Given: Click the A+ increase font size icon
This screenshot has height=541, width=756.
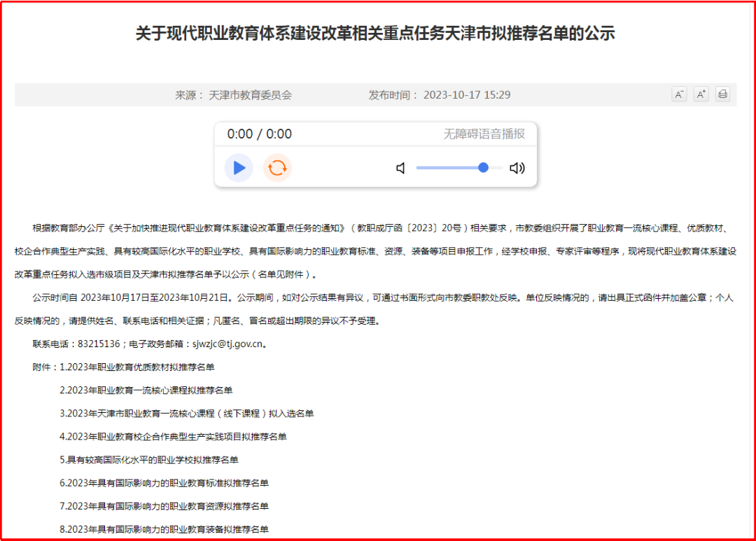Looking at the screenshot, I should tap(701, 94).
